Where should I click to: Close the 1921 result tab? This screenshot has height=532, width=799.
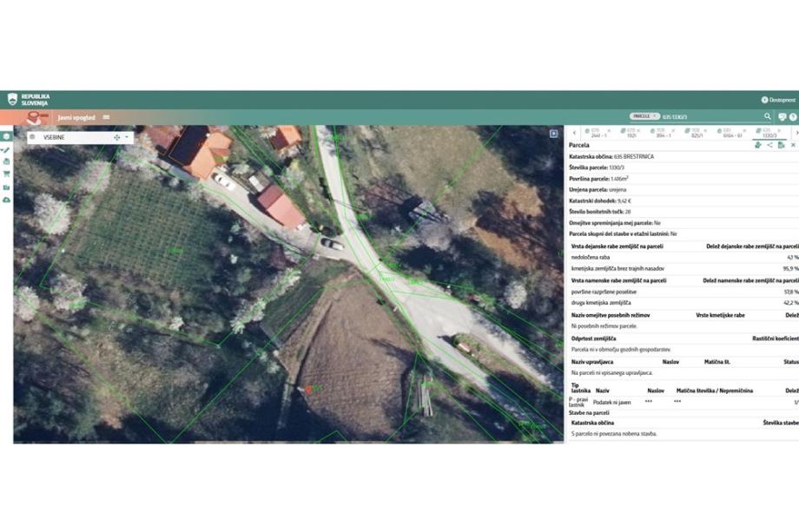point(638,131)
